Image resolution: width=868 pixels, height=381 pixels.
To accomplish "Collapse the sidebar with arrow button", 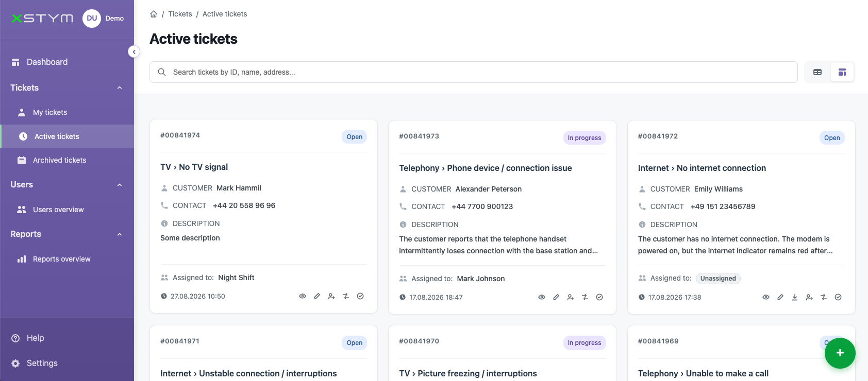I will pos(134,51).
